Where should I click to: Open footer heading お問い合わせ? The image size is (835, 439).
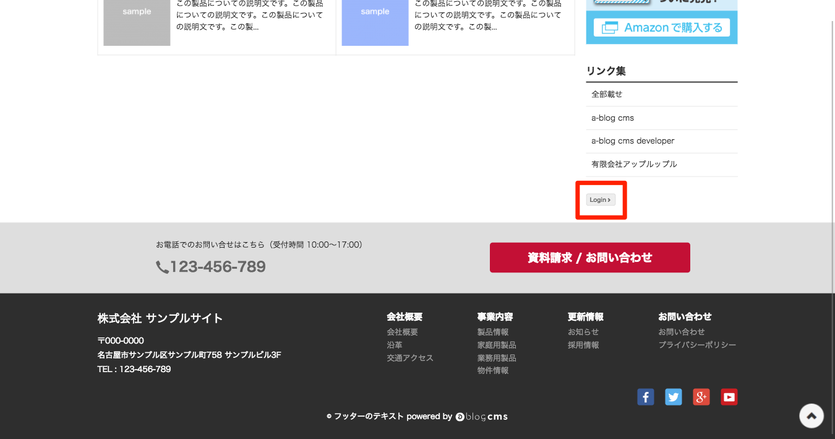click(685, 317)
